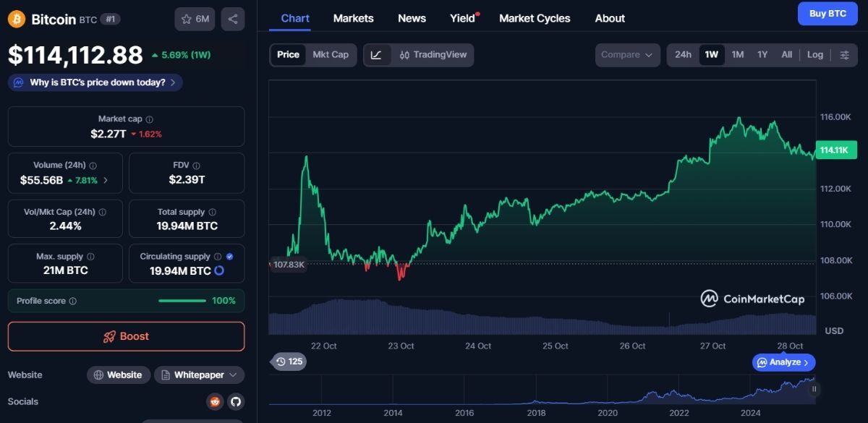Click the $2.39T FDV value

[187, 180]
